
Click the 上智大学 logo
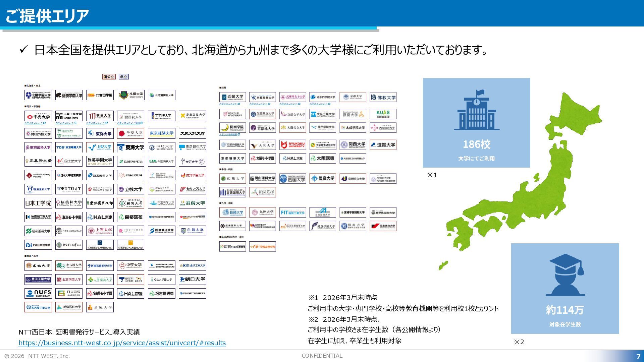point(100,231)
